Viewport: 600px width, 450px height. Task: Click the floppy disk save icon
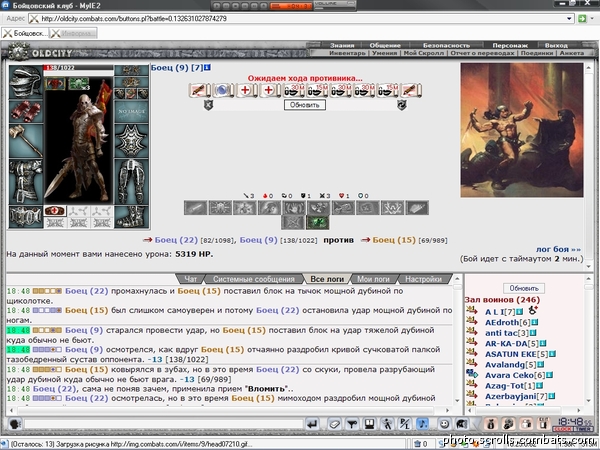[369, 424]
